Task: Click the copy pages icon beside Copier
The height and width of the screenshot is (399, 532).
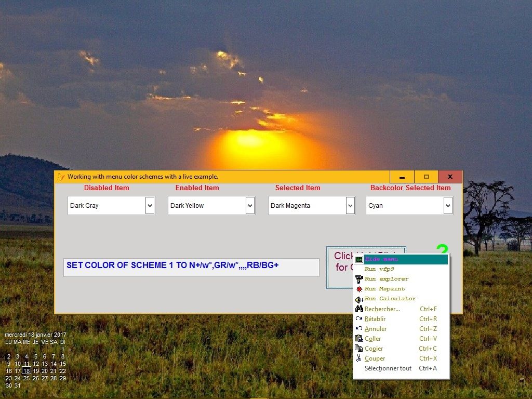Action: [358, 348]
